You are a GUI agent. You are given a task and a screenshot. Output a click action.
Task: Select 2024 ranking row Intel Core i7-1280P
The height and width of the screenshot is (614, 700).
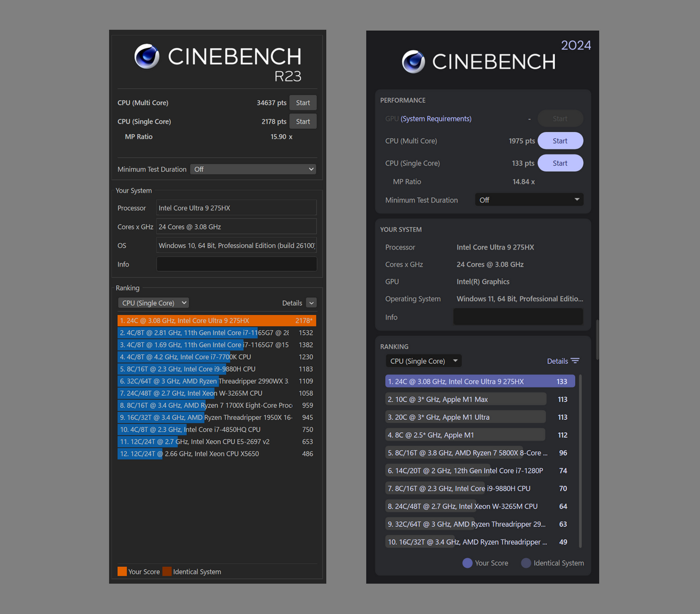(480, 471)
